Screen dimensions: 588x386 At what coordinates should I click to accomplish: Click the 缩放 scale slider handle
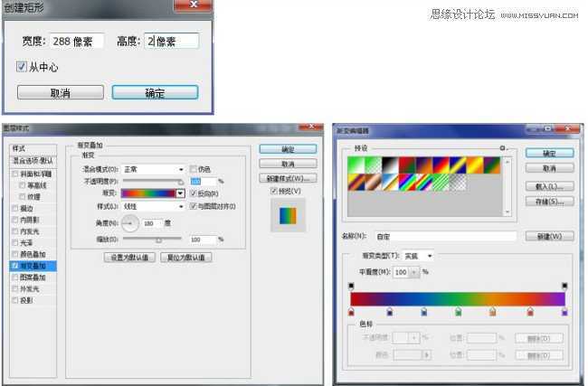coord(158,240)
